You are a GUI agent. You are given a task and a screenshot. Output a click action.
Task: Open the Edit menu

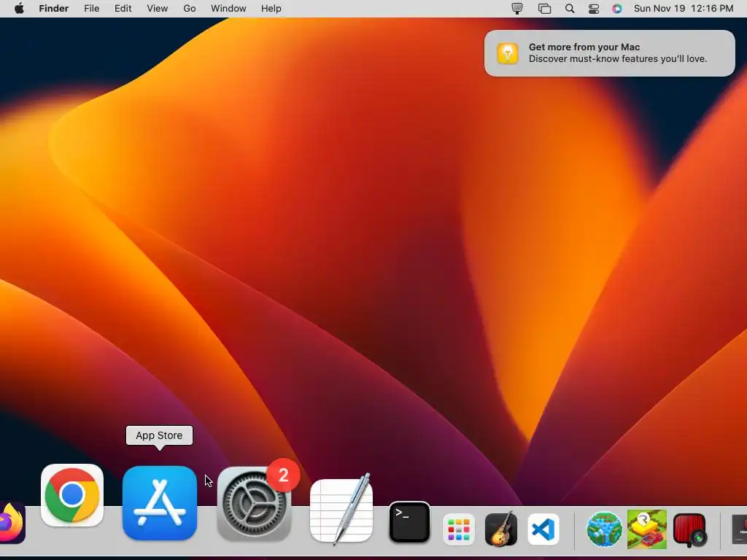tap(123, 8)
